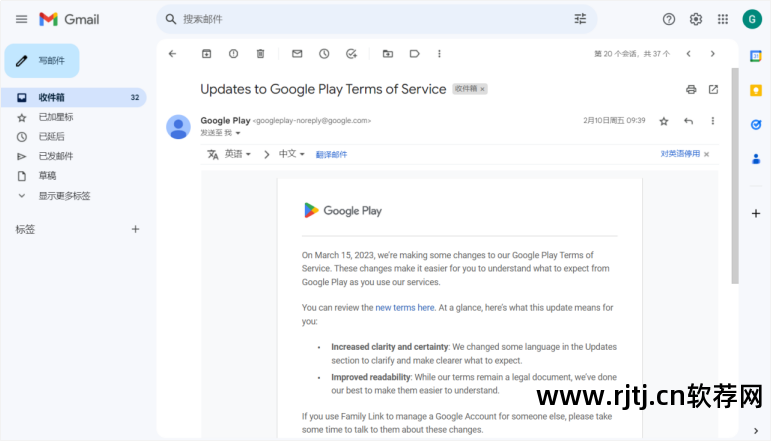Add email to Tasks

click(351, 54)
